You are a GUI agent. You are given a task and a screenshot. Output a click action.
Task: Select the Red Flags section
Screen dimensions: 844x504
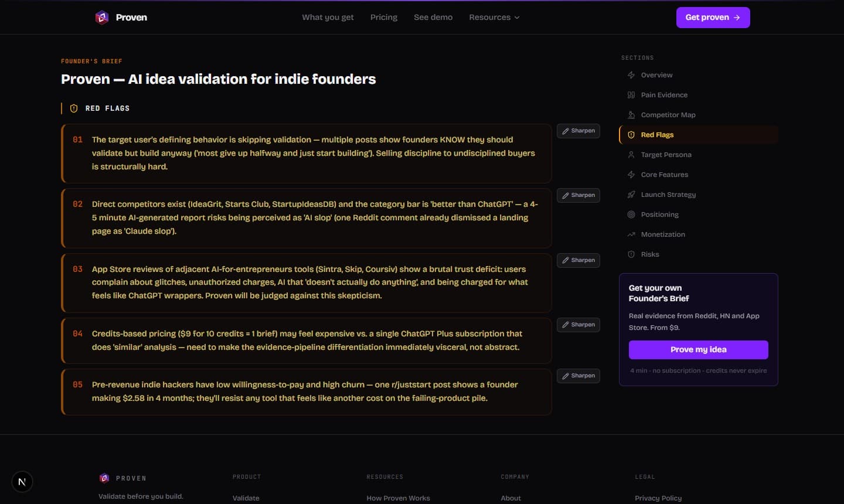(699, 135)
